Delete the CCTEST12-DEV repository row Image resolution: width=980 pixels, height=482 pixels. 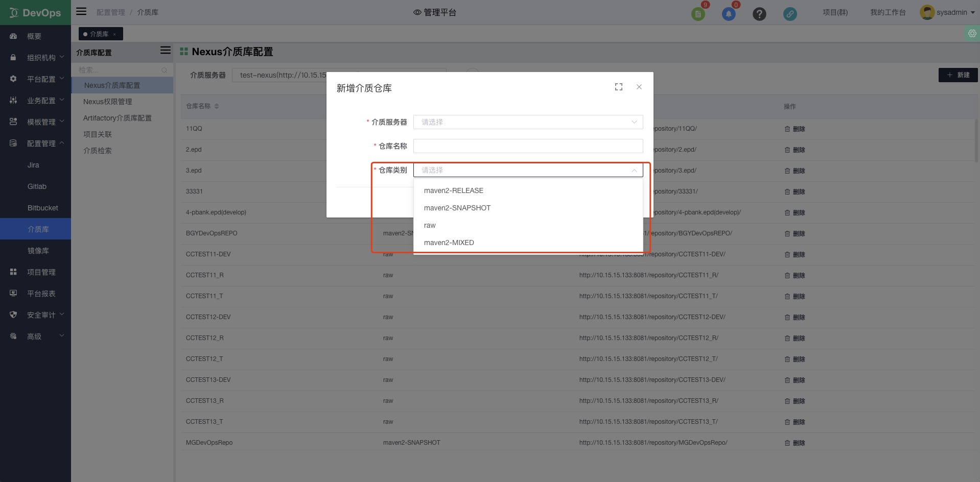click(795, 318)
